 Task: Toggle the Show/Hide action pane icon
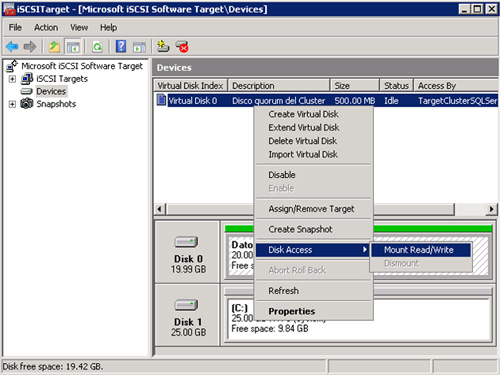[139, 47]
